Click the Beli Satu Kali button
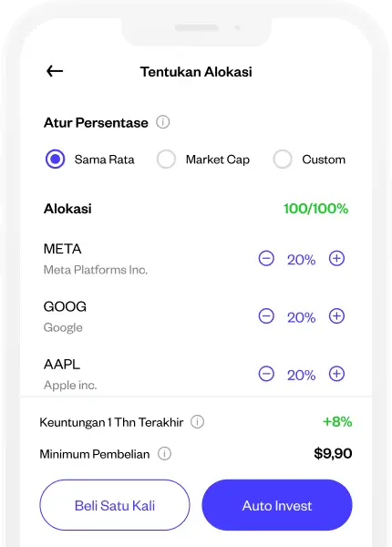Image resolution: width=392 pixels, height=547 pixels. pyautogui.click(x=115, y=505)
